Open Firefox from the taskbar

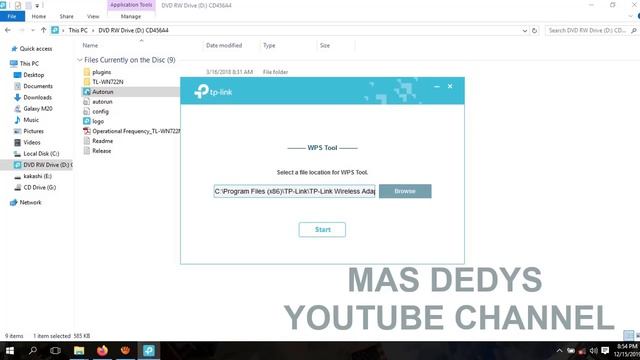(x=102, y=351)
